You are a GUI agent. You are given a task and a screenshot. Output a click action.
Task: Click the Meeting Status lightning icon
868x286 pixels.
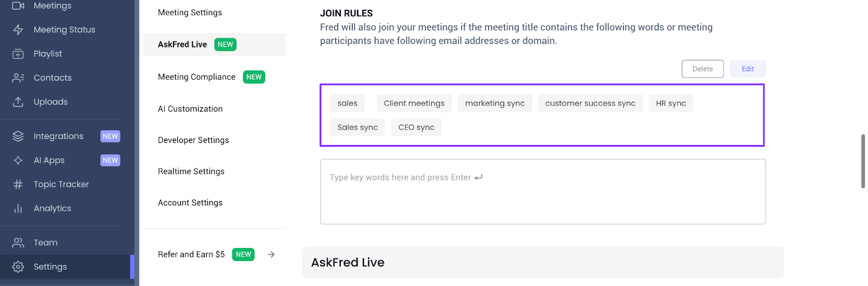18,30
